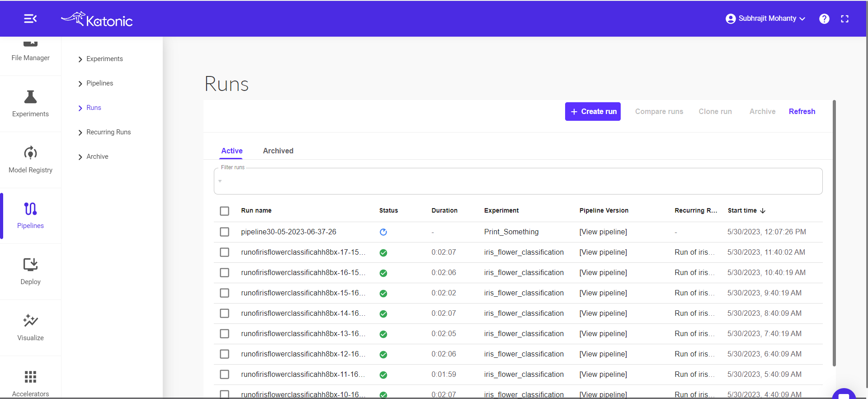The width and height of the screenshot is (868, 399).
Task: Click the Create run button
Action: point(593,111)
